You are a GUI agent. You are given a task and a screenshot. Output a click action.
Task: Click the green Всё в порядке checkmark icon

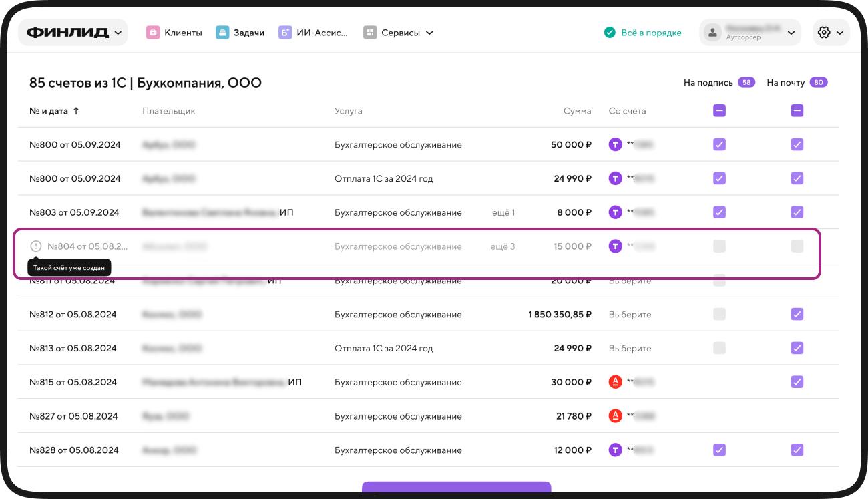(609, 33)
